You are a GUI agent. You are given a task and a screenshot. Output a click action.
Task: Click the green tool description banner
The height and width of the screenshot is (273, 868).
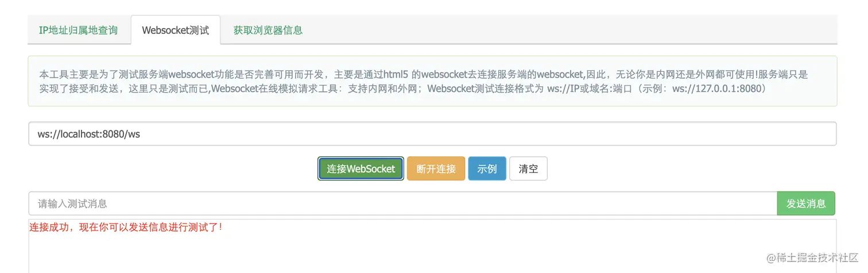(432, 81)
